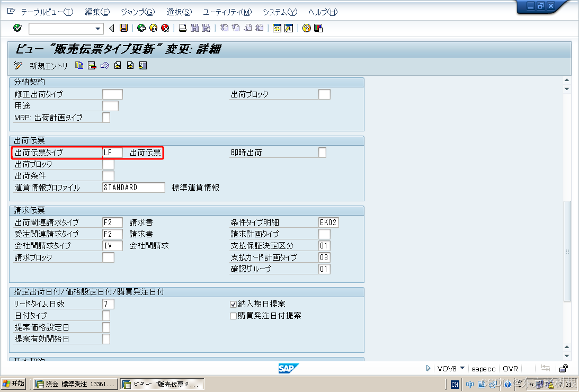Open the ジャンプ menu

click(x=138, y=12)
